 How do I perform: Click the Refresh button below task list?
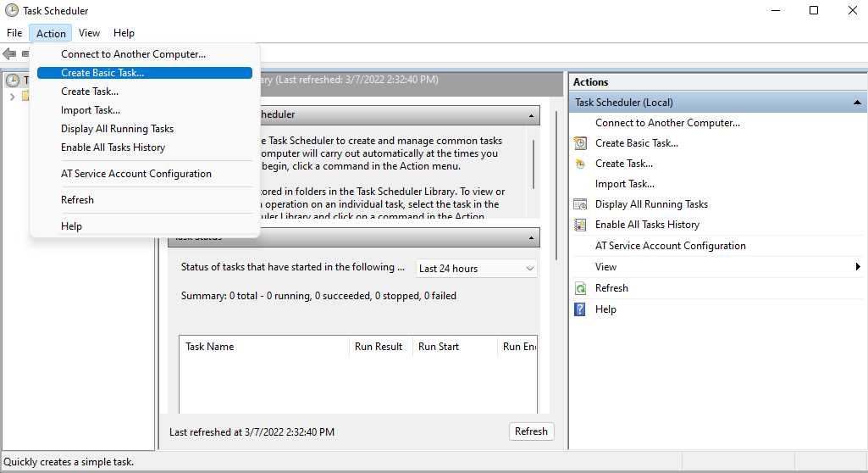click(532, 431)
